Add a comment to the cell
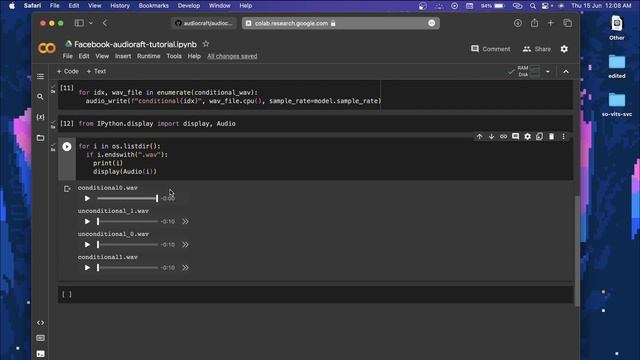Viewport: 640px width, 360px height. [516, 137]
